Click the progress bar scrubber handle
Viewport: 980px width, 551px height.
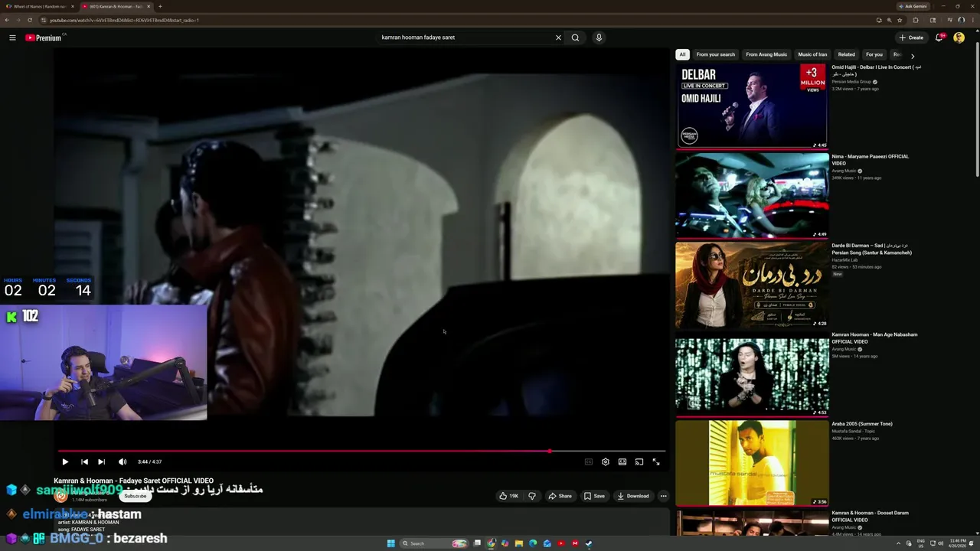point(550,451)
